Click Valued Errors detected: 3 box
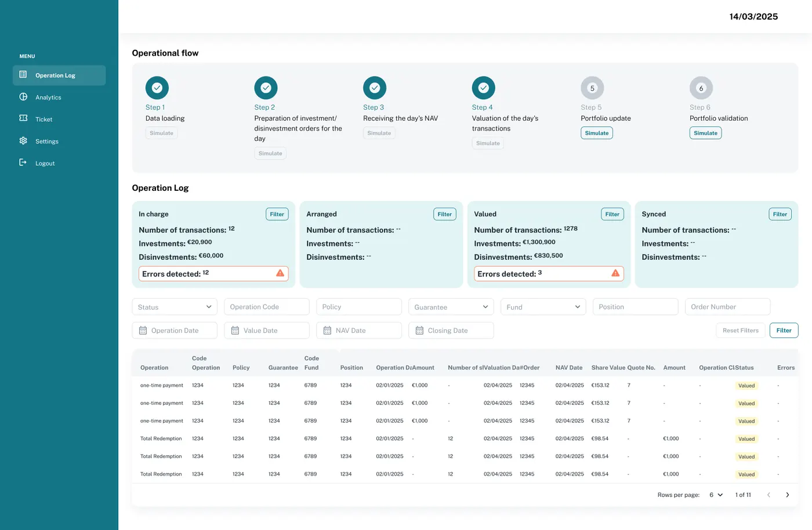812x530 pixels. click(549, 274)
